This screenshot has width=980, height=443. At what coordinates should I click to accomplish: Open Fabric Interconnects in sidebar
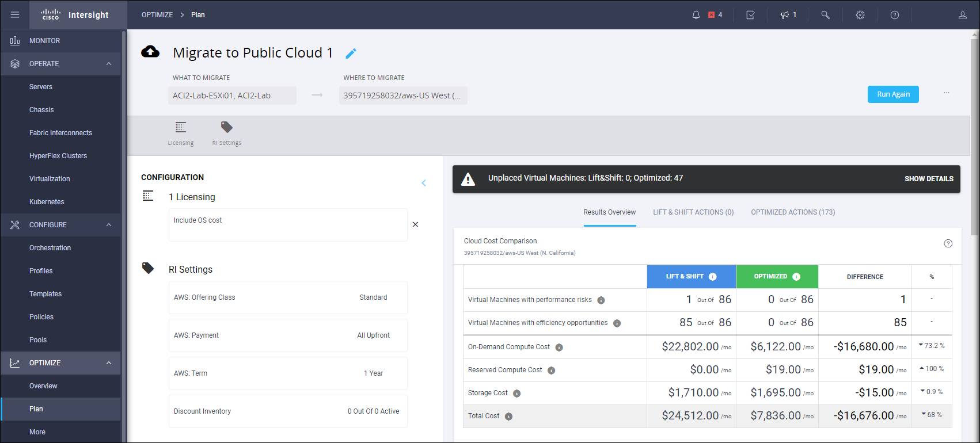pos(60,133)
